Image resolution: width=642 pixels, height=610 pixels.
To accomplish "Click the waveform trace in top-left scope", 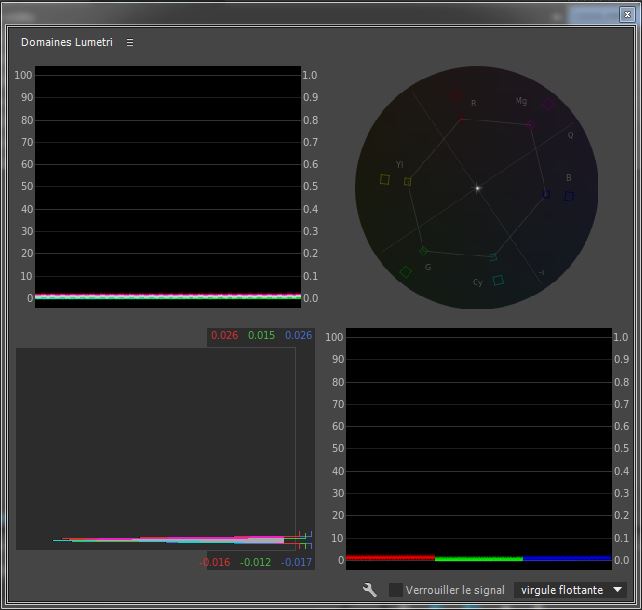I will click(167, 296).
